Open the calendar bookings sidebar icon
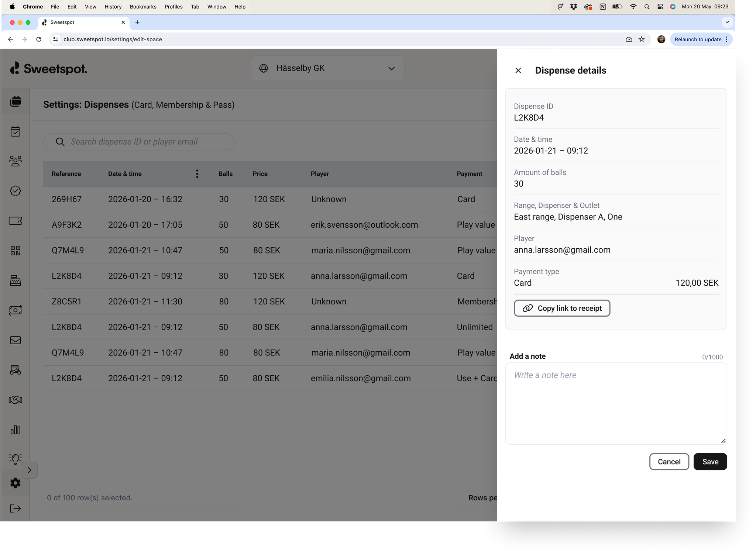The width and height of the screenshot is (756, 555). pyautogui.click(x=16, y=101)
